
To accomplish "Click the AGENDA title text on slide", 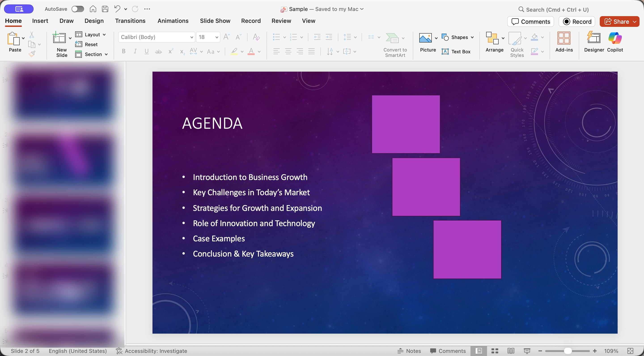I will coord(212,123).
